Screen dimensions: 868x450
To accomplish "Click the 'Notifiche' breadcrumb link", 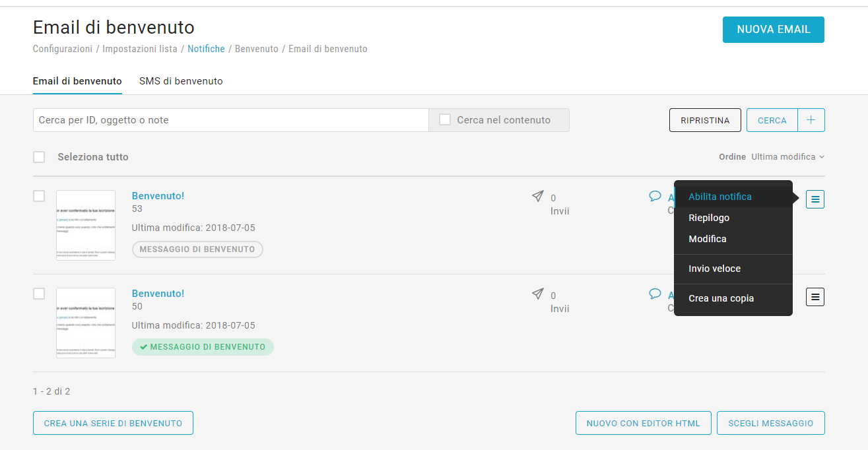I will pyautogui.click(x=206, y=49).
